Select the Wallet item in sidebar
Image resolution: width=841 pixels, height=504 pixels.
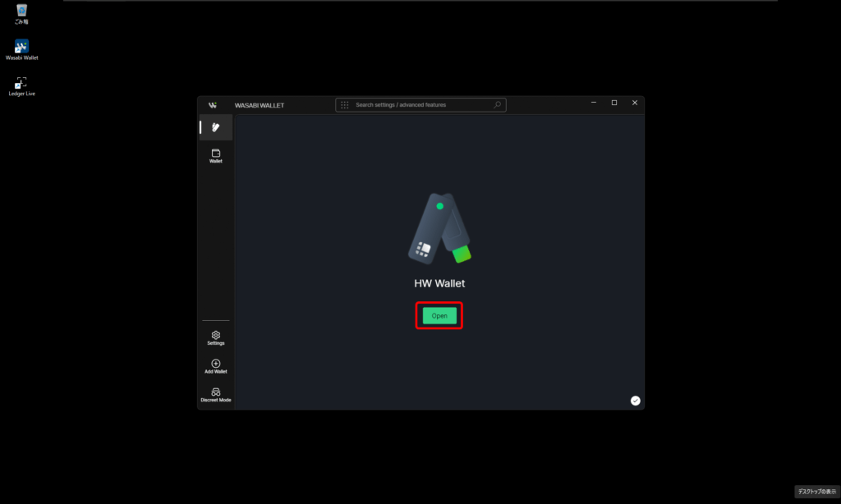216,156
